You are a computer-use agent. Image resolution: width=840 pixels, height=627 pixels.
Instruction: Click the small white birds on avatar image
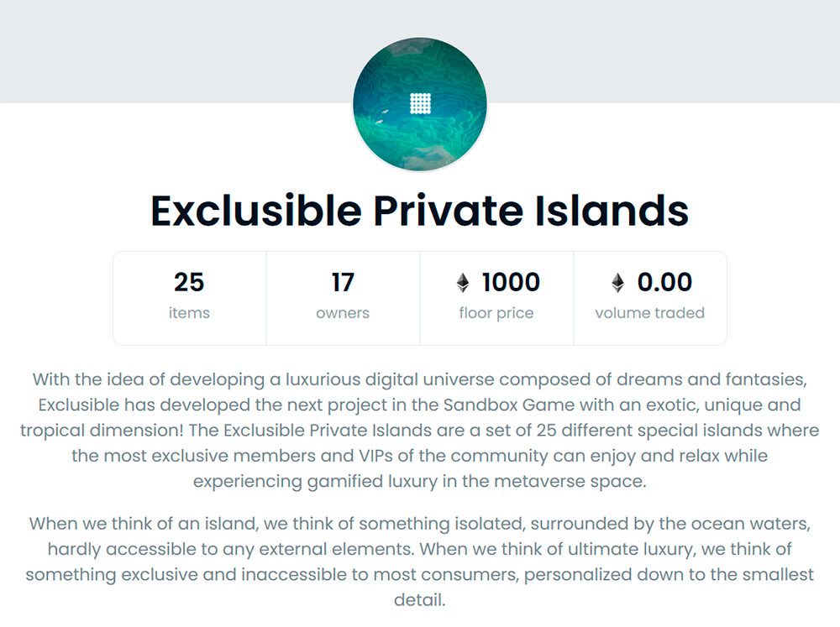pos(382,116)
